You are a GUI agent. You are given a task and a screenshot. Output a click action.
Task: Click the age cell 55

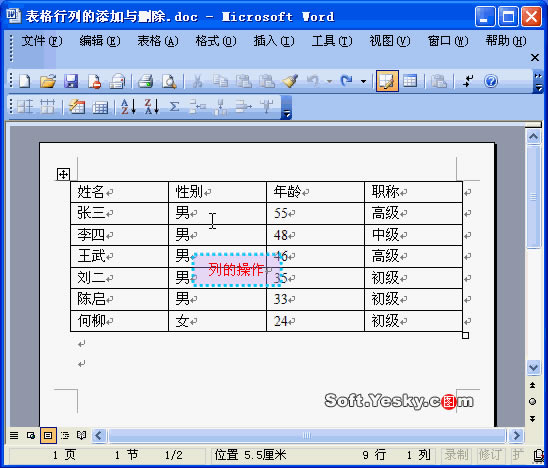point(315,213)
